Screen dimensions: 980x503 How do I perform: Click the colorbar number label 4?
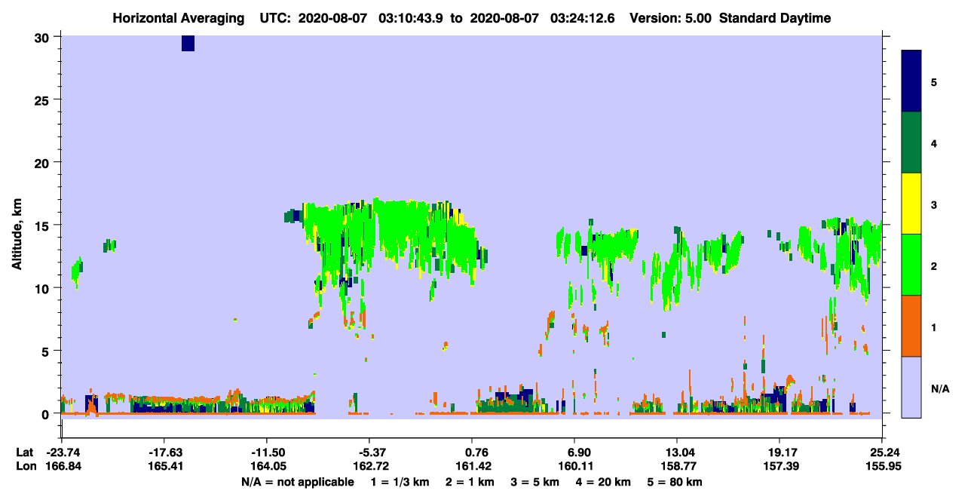[933, 143]
